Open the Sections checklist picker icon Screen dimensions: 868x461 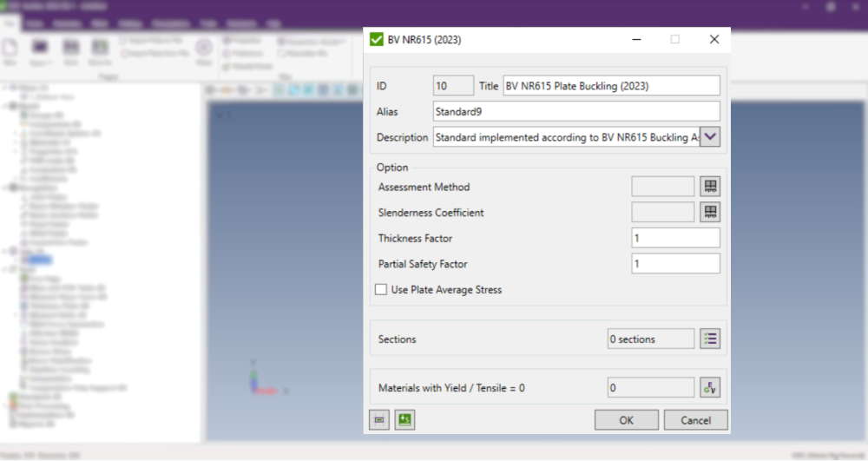tap(710, 339)
